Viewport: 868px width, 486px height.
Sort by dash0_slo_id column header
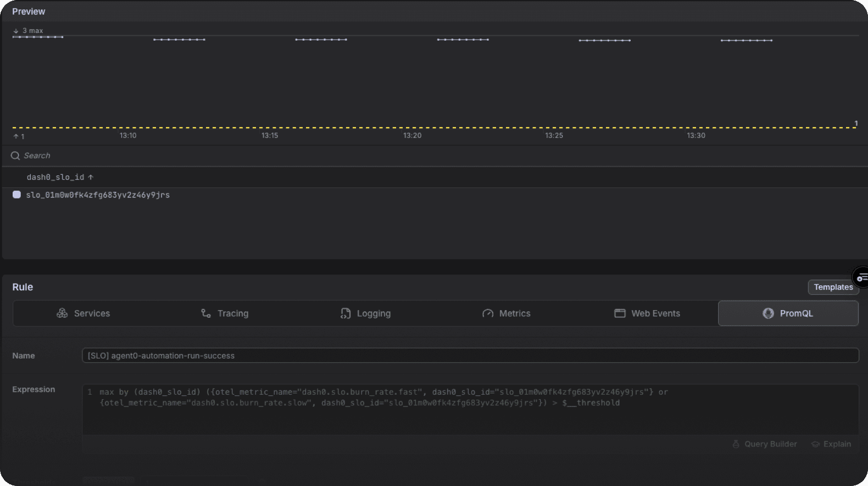pyautogui.click(x=60, y=177)
